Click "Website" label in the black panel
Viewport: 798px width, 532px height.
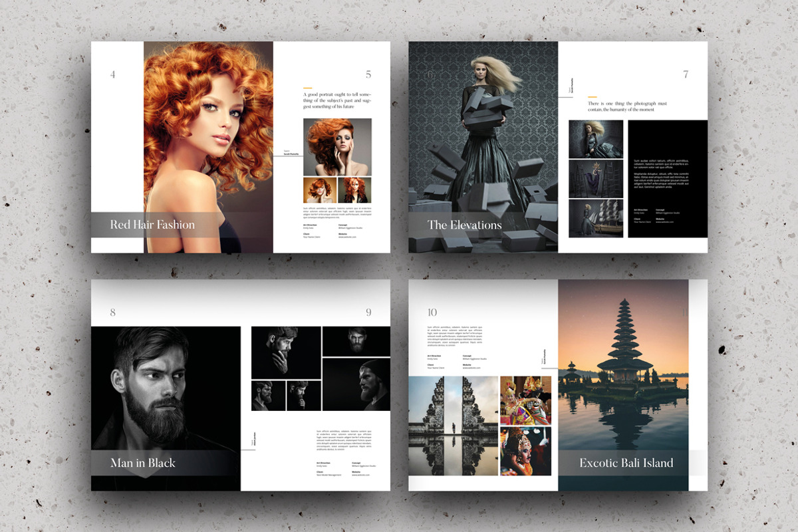coord(660,218)
